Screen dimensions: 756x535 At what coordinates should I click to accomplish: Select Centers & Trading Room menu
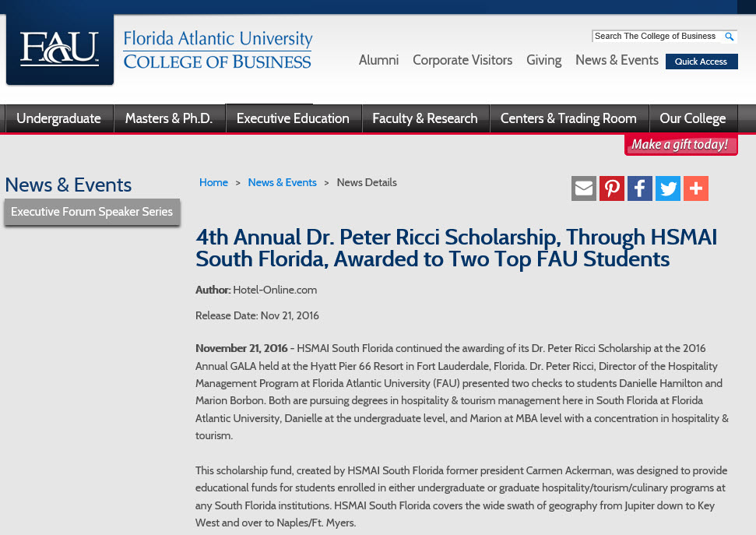tap(569, 118)
